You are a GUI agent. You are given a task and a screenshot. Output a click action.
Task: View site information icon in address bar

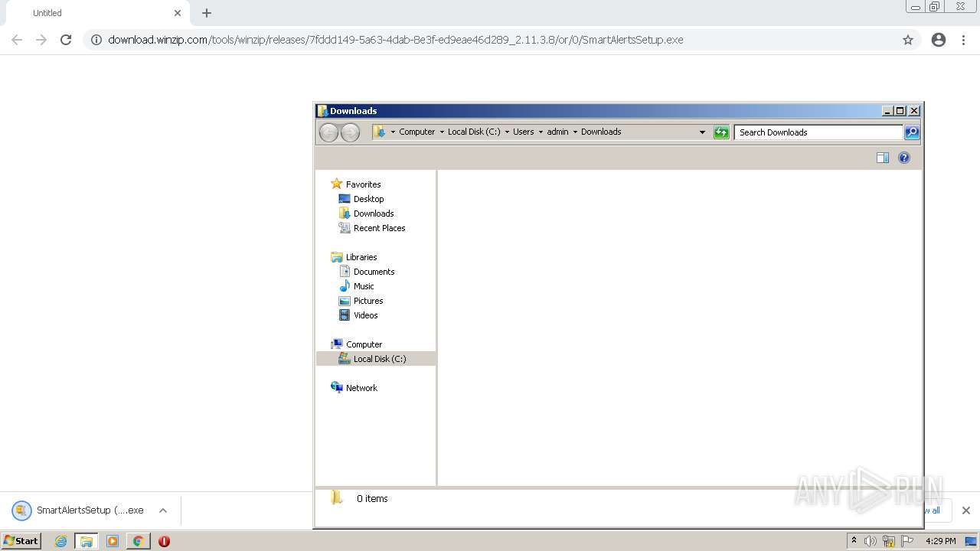point(96,40)
